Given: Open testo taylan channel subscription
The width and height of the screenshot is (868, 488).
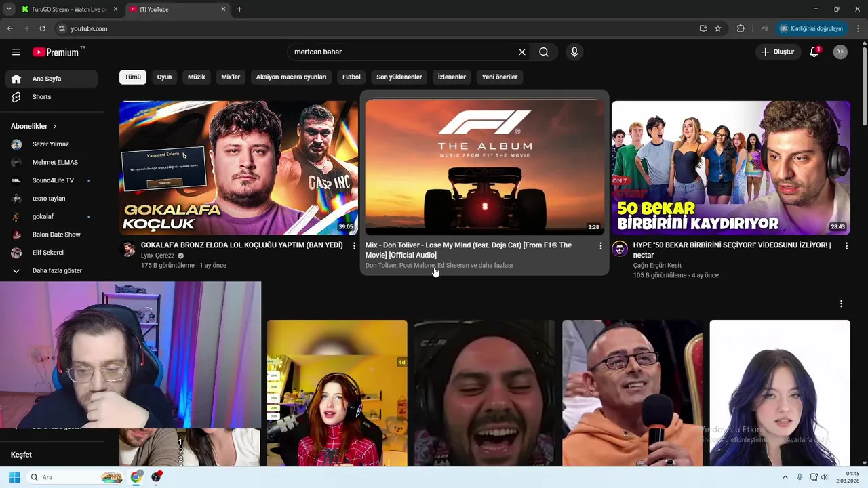Looking at the screenshot, I should click(52, 199).
